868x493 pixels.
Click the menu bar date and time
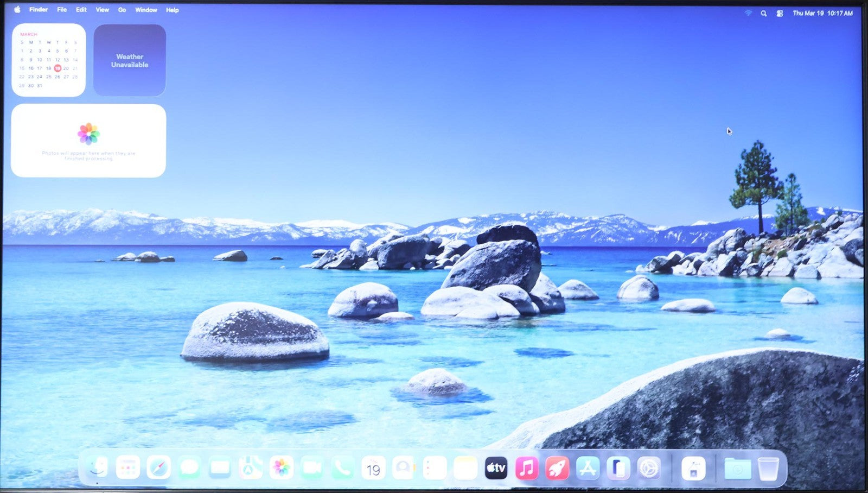tap(822, 13)
